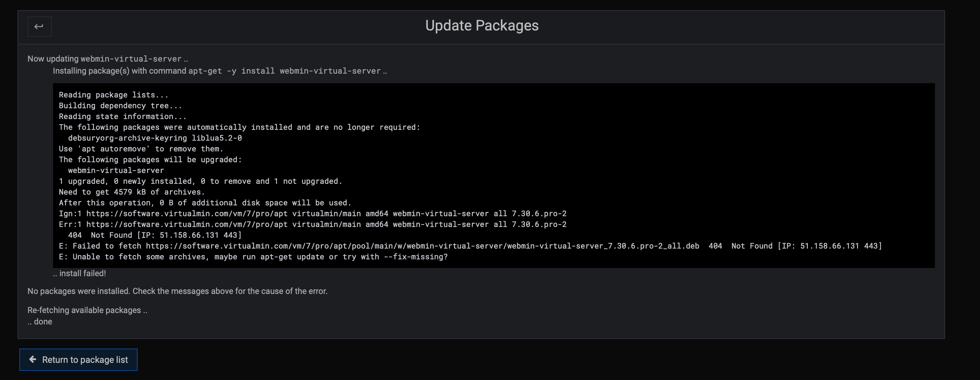Screen dimensions: 980x380
Task: Click the 'Installing package(s) with command' line
Action: point(220,71)
